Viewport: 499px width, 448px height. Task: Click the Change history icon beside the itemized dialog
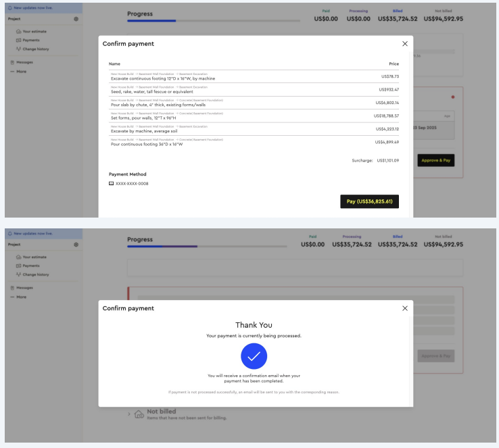18,49
